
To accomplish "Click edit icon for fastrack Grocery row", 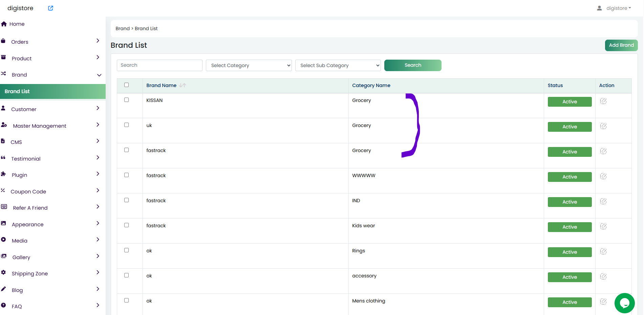I will pos(603,151).
